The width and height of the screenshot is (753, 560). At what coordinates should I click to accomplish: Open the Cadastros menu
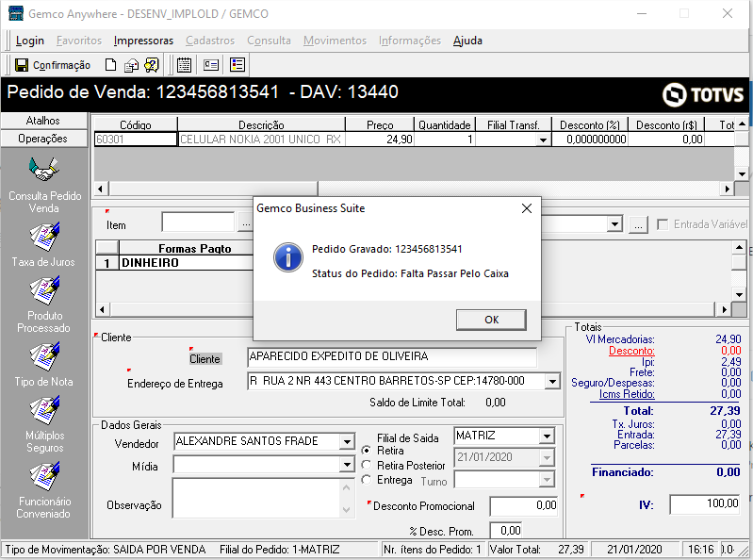coord(210,41)
